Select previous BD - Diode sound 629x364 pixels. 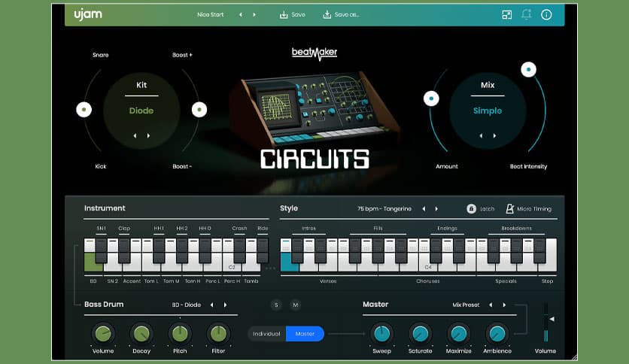(212, 305)
